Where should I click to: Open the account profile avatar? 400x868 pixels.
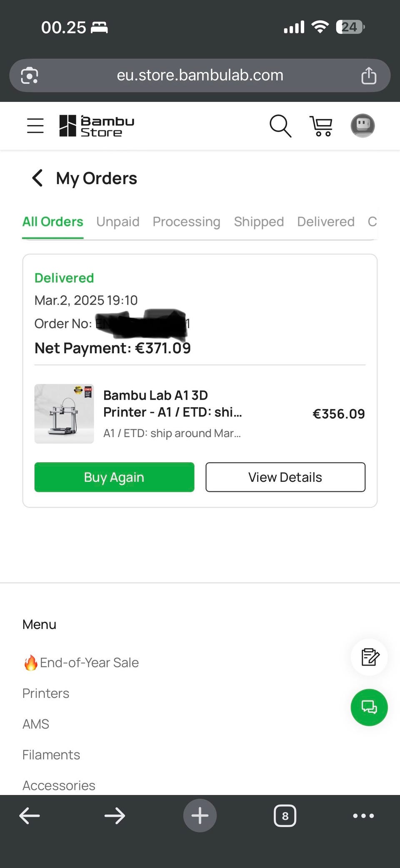tap(362, 126)
